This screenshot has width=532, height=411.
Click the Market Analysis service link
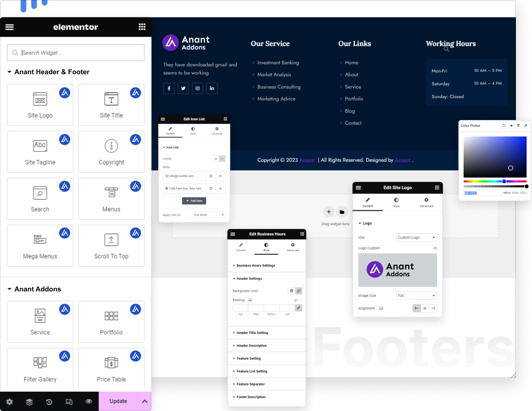point(274,75)
